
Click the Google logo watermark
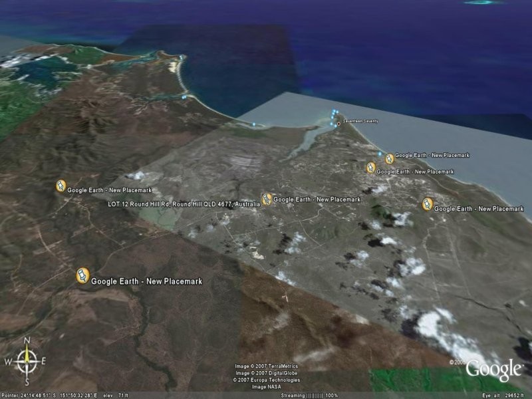(x=493, y=369)
